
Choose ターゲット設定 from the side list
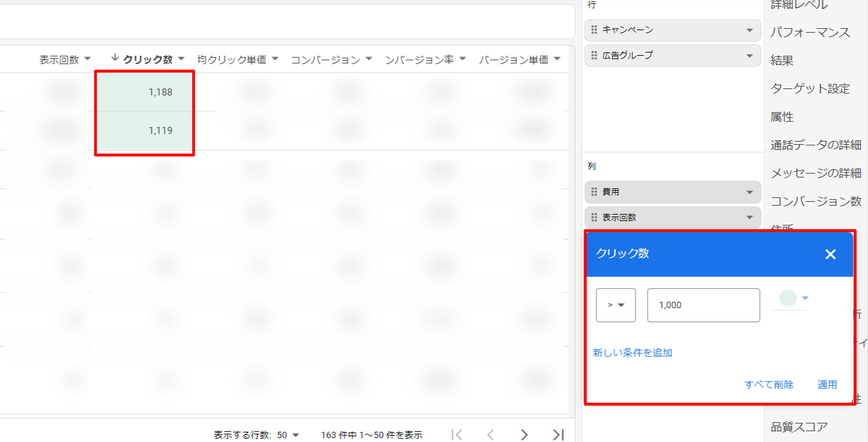[x=810, y=88]
